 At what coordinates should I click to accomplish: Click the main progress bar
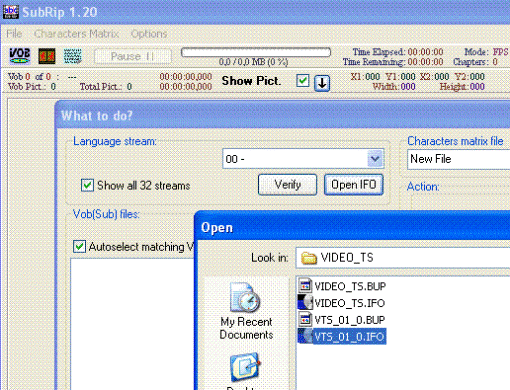(x=256, y=52)
